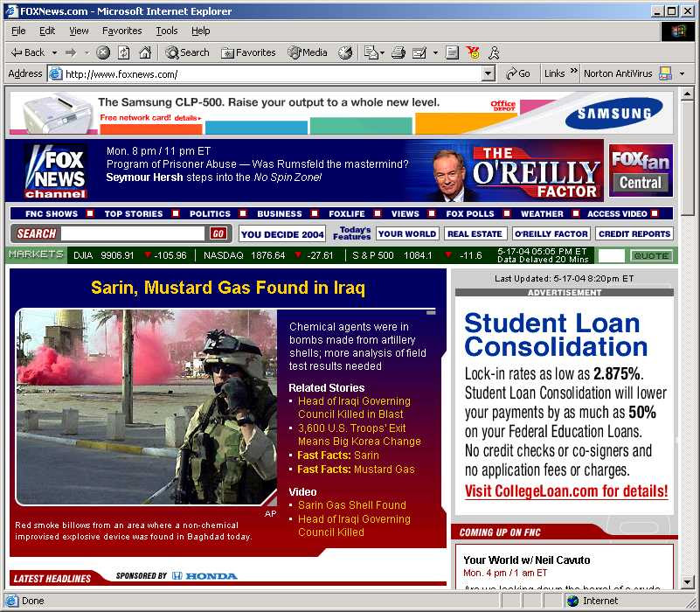Open FOXfan Central badge

pyautogui.click(x=641, y=170)
